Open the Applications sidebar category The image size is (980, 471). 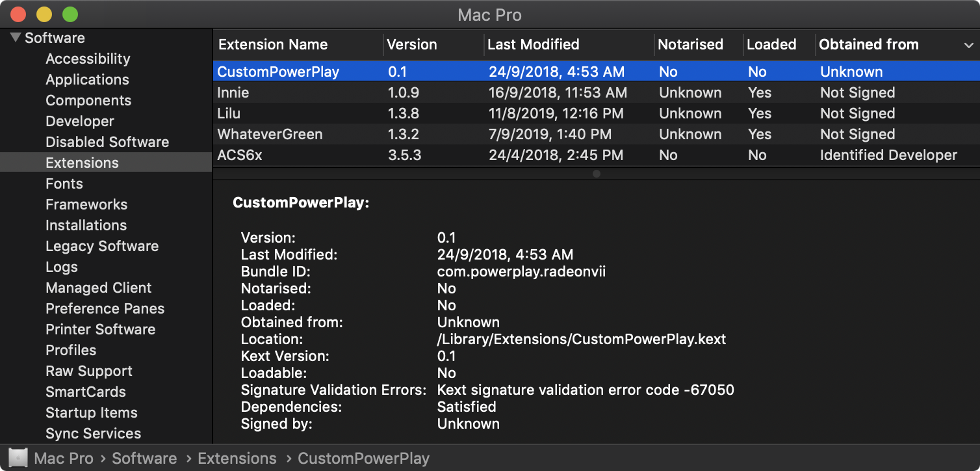87,79
